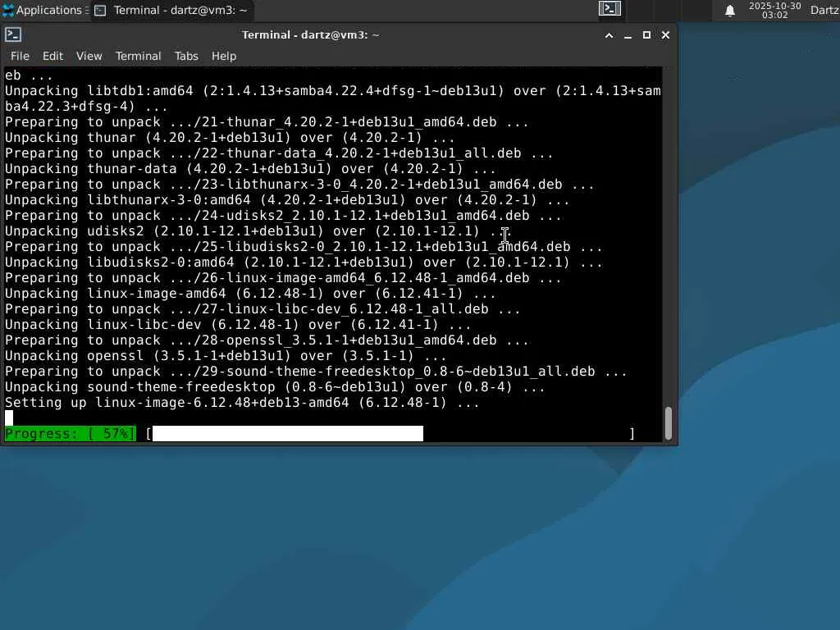The image size is (840, 630).
Task: Click 'Unpacking libtdb1:amd64' output line
Action: (x=333, y=98)
